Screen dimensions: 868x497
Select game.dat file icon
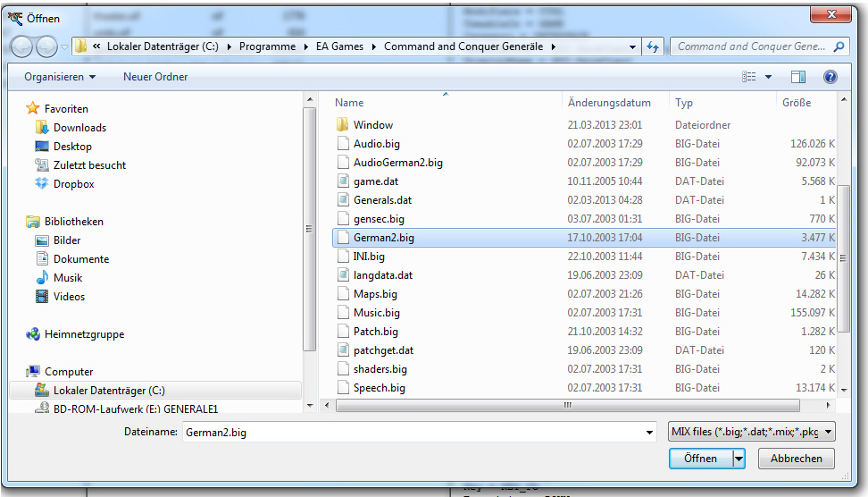(343, 181)
